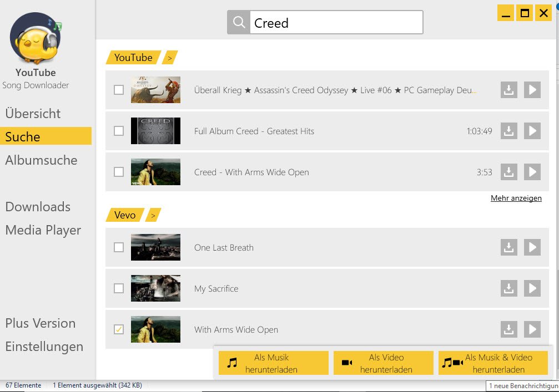Play Creed - With Arms Wide Open
The width and height of the screenshot is (559, 392).
pyautogui.click(x=532, y=172)
